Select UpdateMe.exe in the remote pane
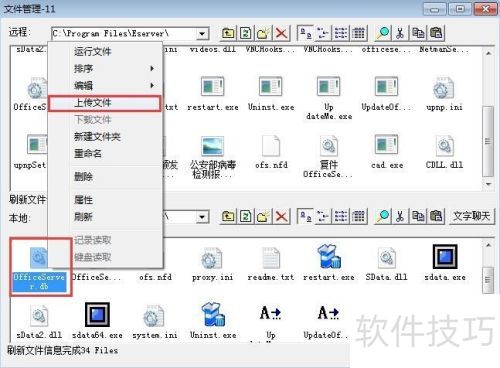The image size is (500, 368). click(x=329, y=99)
